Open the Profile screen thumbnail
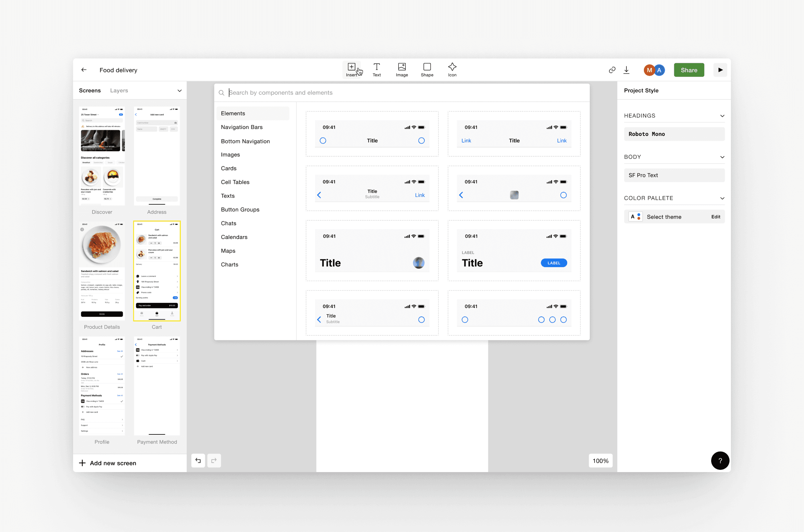 coord(102,386)
